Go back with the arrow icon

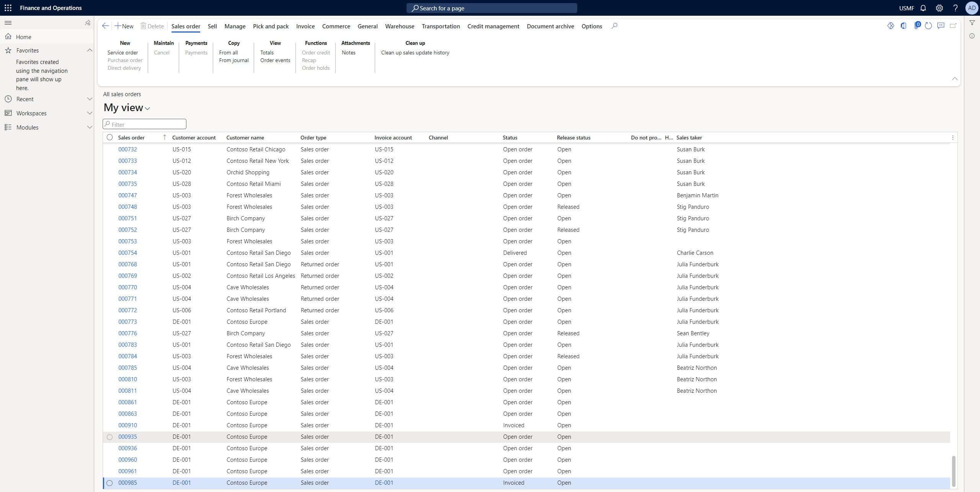point(105,26)
